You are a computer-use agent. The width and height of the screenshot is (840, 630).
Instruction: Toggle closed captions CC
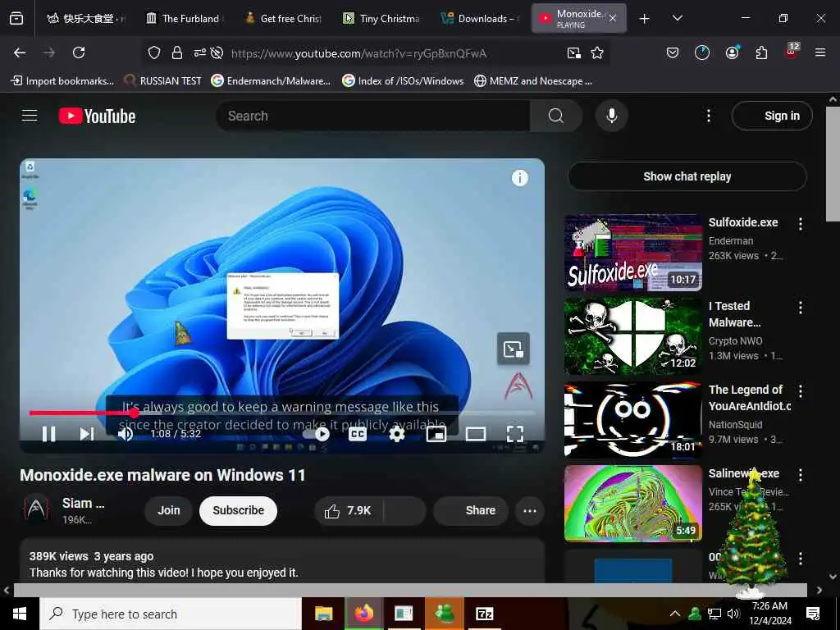coord(358,434)
